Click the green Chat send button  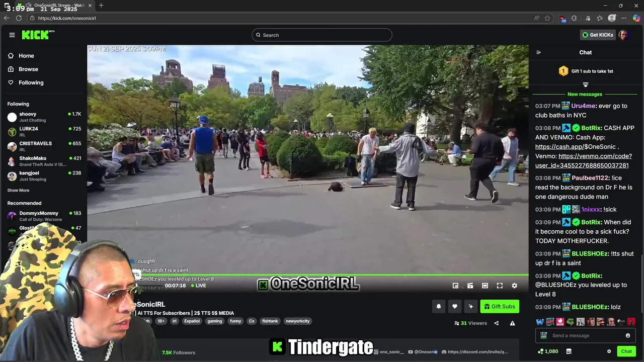coord(626,351)
